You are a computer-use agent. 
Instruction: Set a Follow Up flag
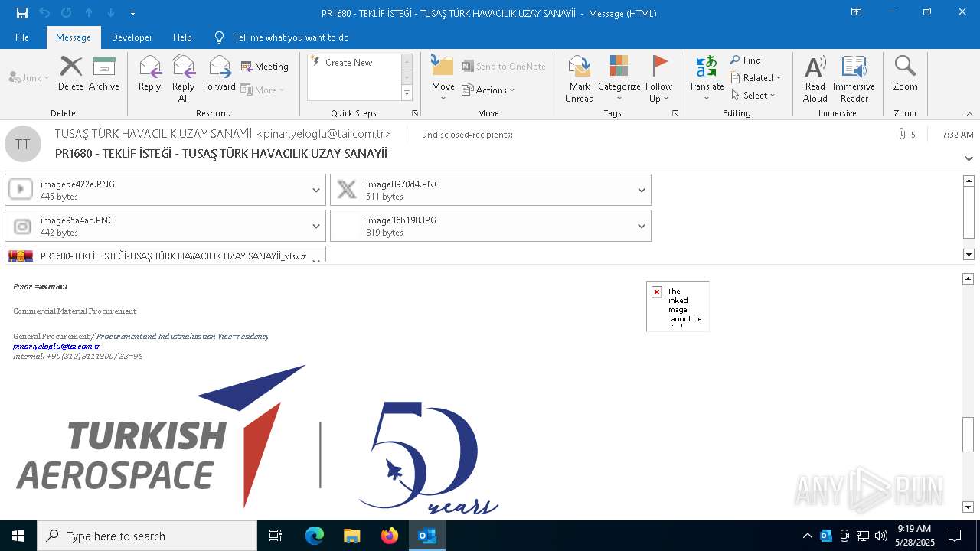coord(658,78)
